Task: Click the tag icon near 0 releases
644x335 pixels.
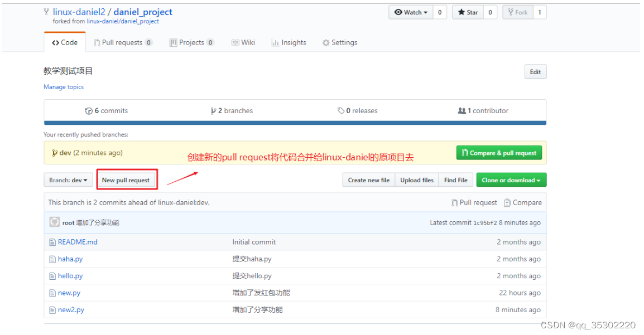Action: click(341, 111)
